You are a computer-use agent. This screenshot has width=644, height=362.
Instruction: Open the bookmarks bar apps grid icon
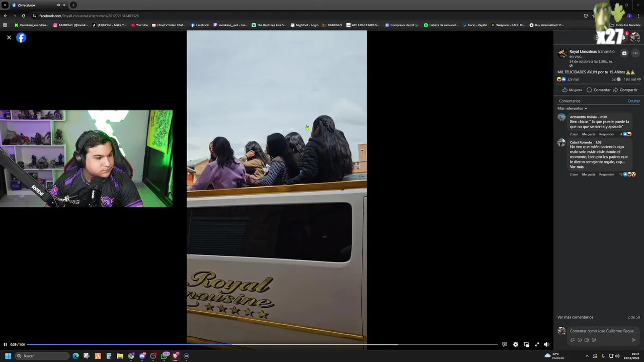5,25
